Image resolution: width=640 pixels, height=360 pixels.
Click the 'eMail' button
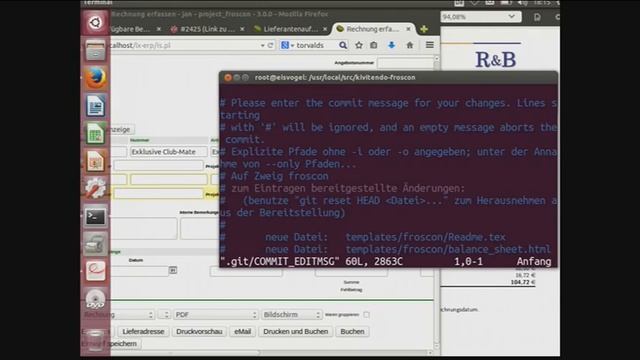pos(242,331)
